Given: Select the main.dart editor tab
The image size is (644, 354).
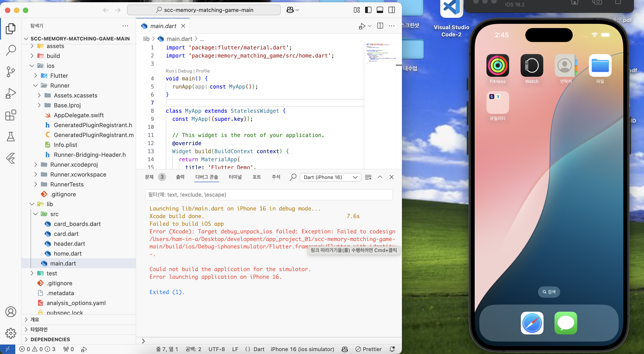Looking at the screenshot, I should click(163, 26).
